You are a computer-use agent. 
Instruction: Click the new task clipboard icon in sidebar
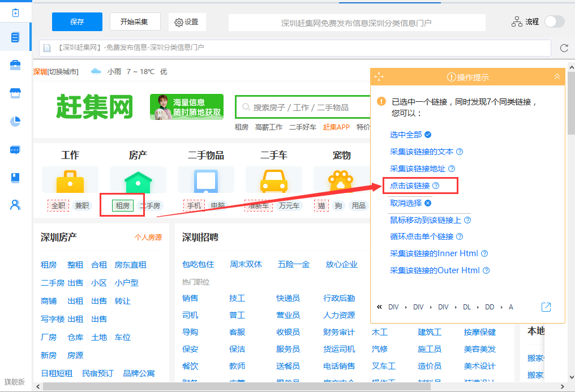point(15,13)
